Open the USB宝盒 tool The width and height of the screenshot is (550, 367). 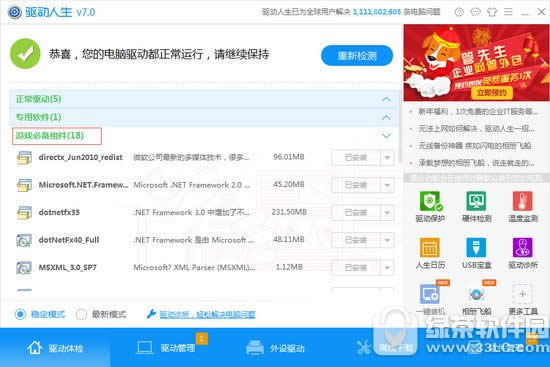[x=476, y=253]
